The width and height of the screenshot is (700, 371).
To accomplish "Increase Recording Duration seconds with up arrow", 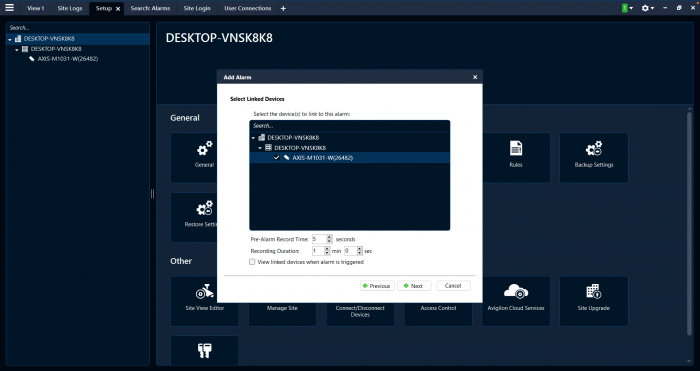I will (360, 249).
